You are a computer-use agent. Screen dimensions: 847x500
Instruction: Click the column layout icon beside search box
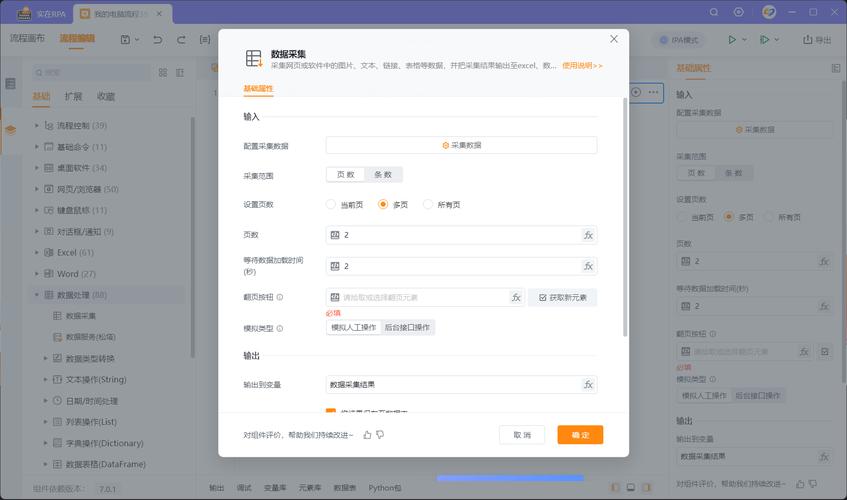180,72
